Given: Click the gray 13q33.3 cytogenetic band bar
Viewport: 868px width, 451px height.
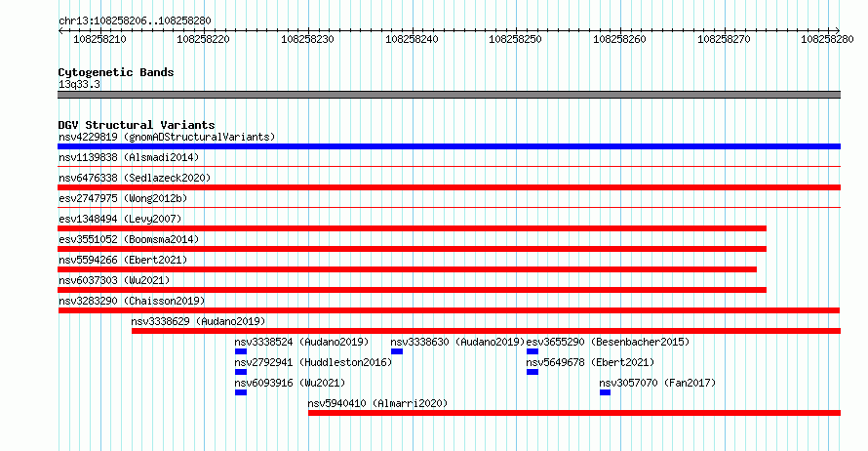Looking at the screenshot, I should point(449,95).
